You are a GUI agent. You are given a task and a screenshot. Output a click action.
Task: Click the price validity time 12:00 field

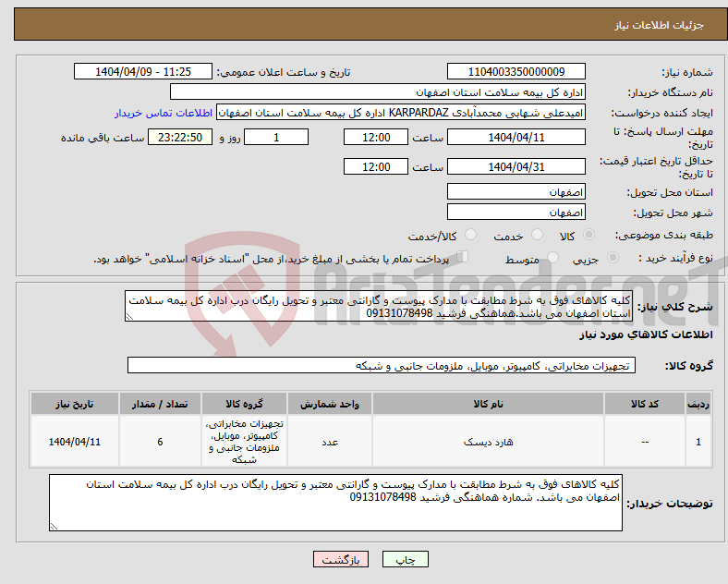(x=376, y=167)
